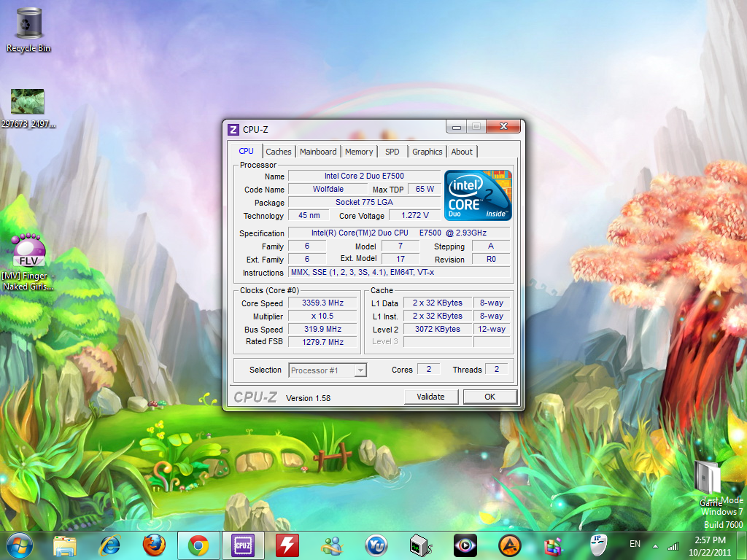Open the Memory tab
This screenshot has height=560, width=747.
point(359,152)
